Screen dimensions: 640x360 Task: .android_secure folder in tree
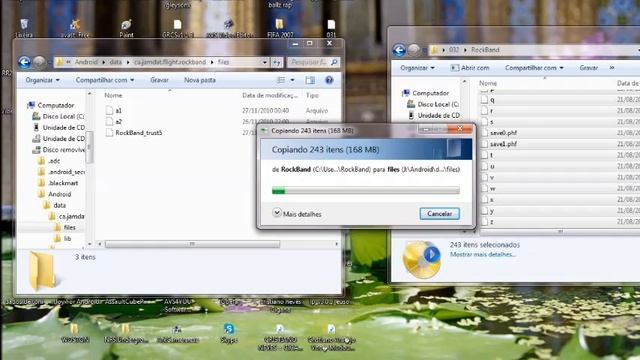(x=66, y=172)
